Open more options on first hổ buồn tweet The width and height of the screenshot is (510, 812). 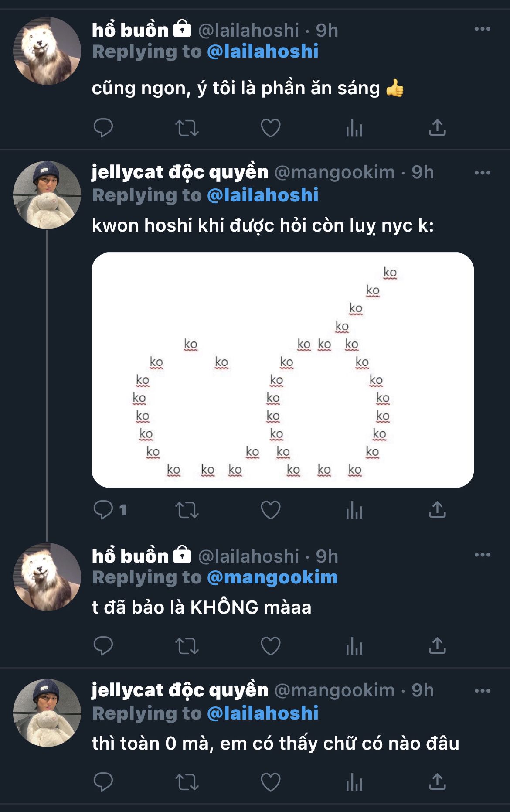pyautogui.click(x=482, y=29)
